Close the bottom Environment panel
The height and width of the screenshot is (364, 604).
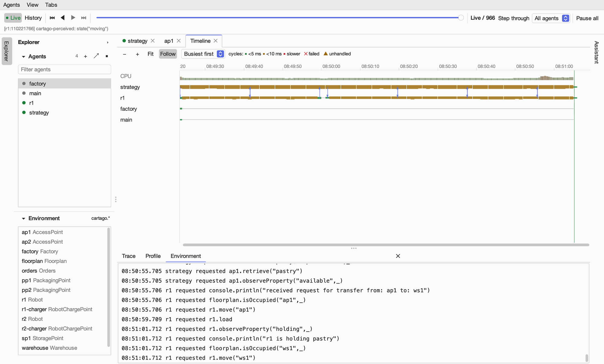tap(398, 256)
